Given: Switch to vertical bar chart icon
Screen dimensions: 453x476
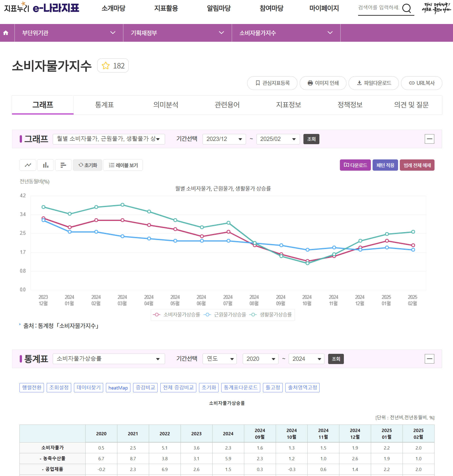Looking at the screenshot, I should pos(46,165).
